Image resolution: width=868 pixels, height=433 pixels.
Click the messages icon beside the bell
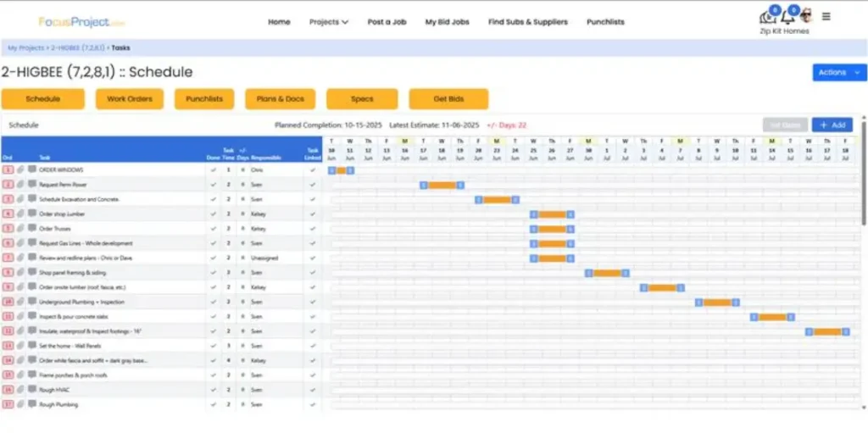(768, 18)
